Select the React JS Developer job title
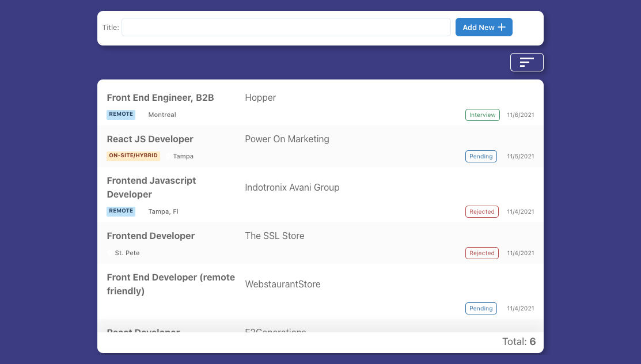The height and width of the screenshot is (364, 641). coord(150,139)
